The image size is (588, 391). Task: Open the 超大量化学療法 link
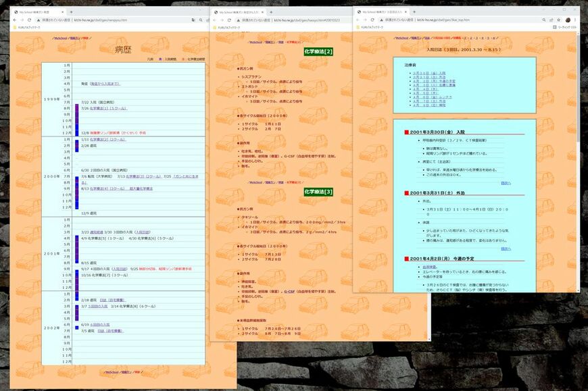[141, 189]
